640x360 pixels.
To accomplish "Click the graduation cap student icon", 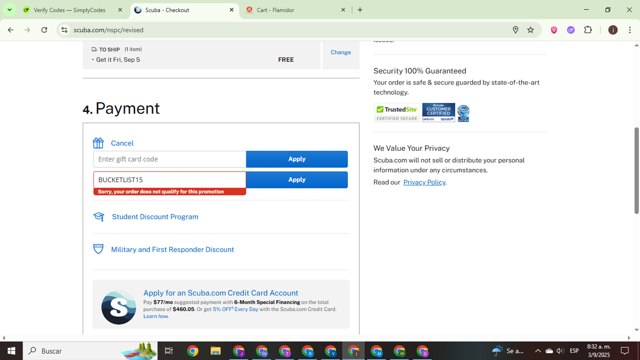I will point(98,216).
